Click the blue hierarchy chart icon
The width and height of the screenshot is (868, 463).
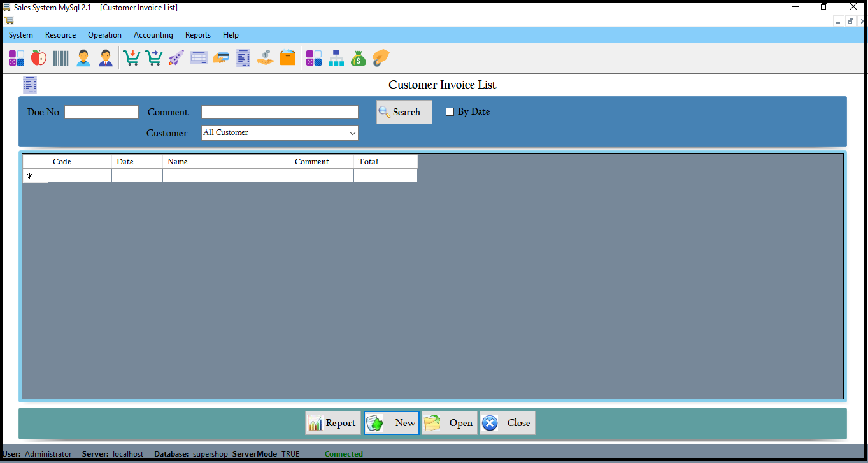(336, 58)
